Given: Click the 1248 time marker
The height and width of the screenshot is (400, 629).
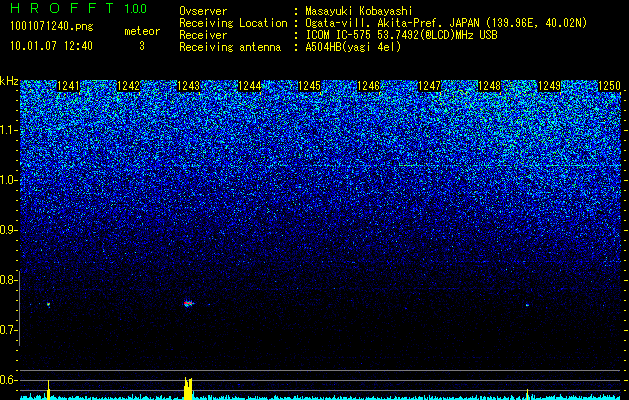Looking at the screenshot, I should coord(489,86).
